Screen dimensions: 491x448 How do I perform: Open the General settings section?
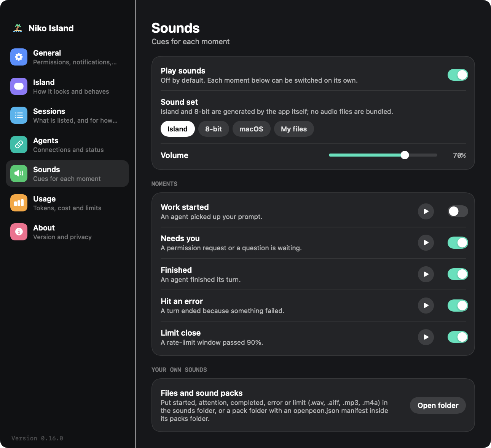(x=67, y=57)
